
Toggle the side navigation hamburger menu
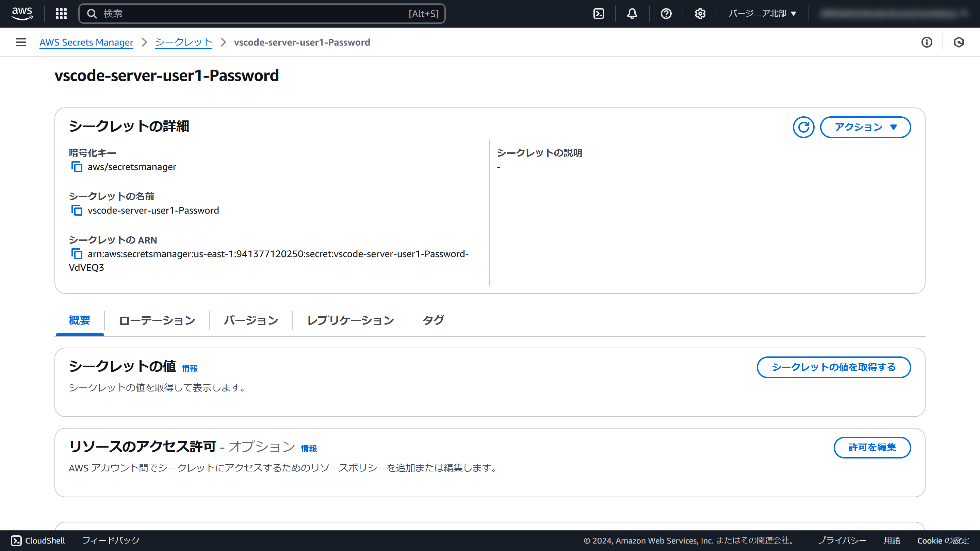click(21, 42)
